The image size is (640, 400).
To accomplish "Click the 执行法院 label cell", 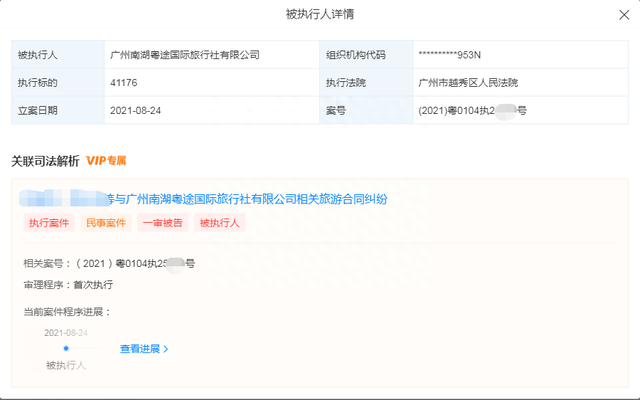I will click(x=366, y=83).
